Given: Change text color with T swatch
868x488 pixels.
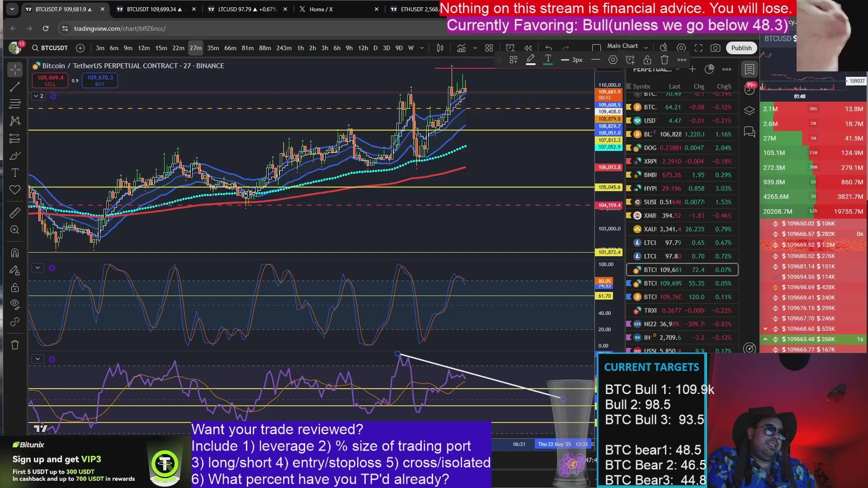Looking at the screenshot, I should [x=548, y=60].
